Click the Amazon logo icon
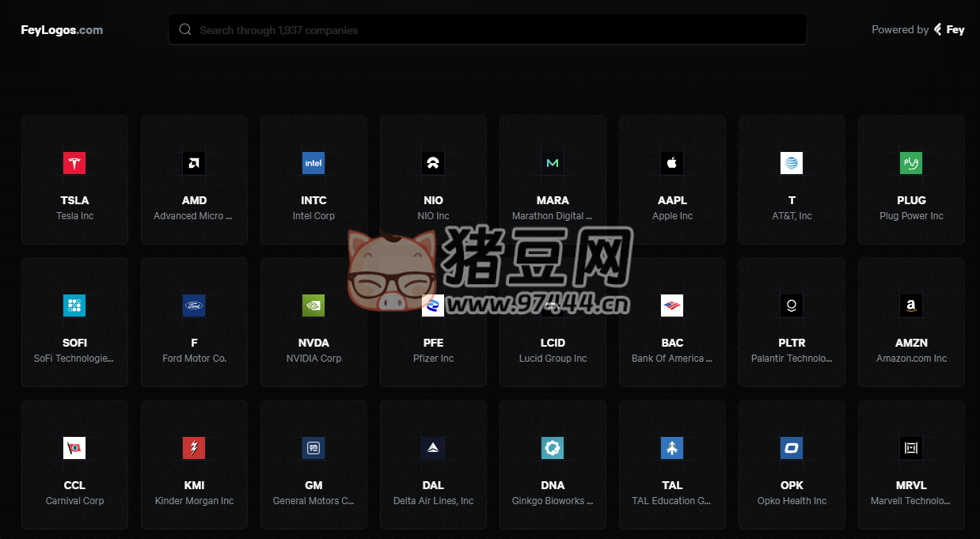The image size is (980, 539). 911,306
